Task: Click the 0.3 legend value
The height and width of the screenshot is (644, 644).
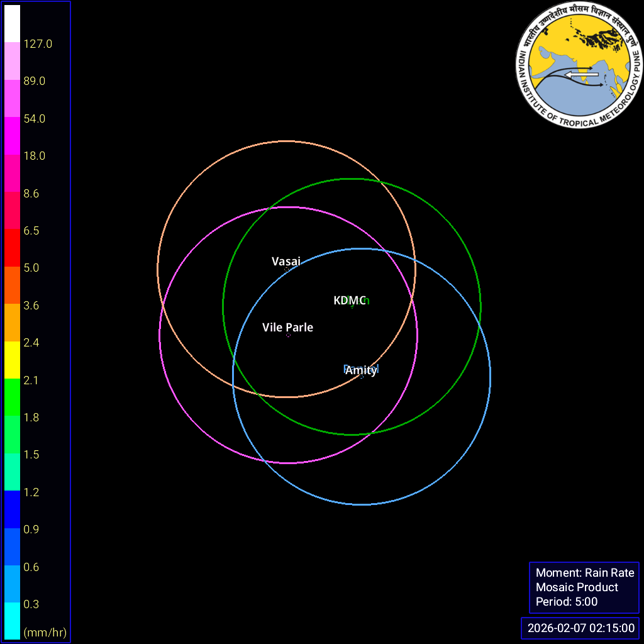Action: click(x=31, y=604)
